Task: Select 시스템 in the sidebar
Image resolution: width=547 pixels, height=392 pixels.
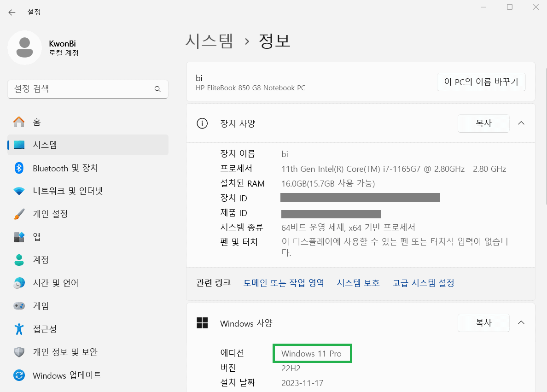Action: click(x=88, y=145)
